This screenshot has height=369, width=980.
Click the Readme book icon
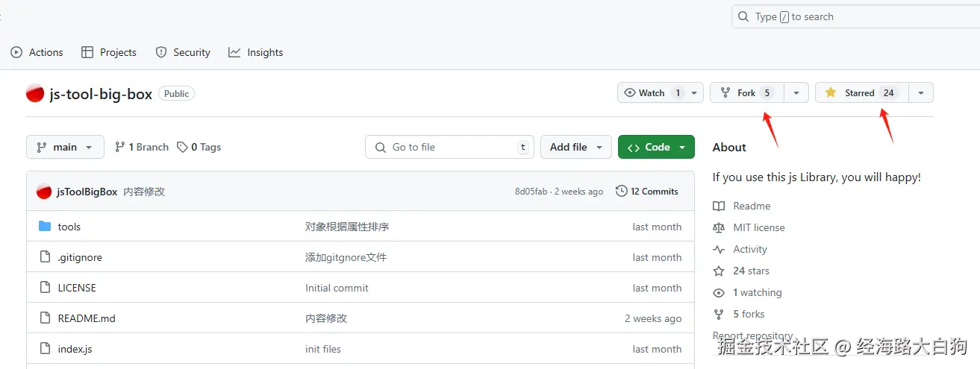pyautogui.click(x=719, y=206)
